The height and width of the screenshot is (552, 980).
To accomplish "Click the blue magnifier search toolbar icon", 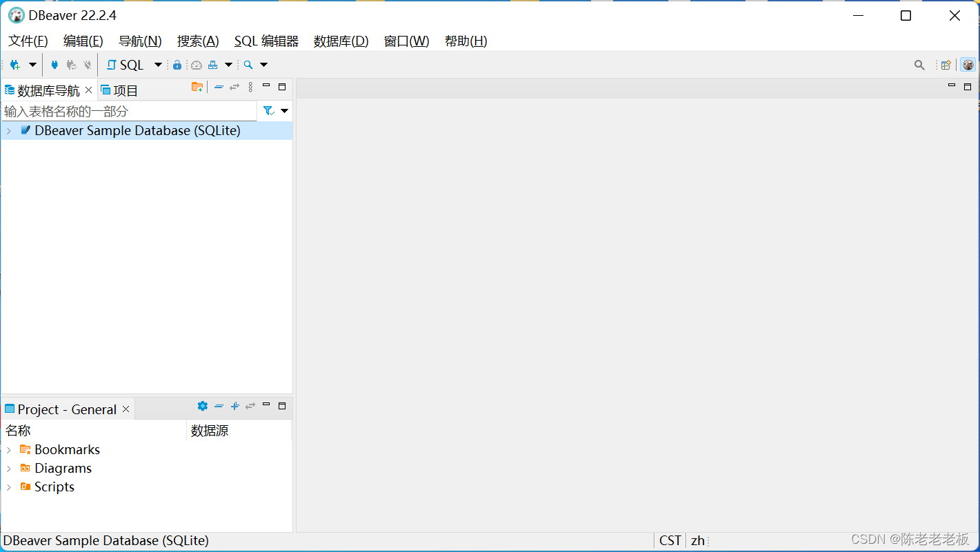I will pos(248,65).
